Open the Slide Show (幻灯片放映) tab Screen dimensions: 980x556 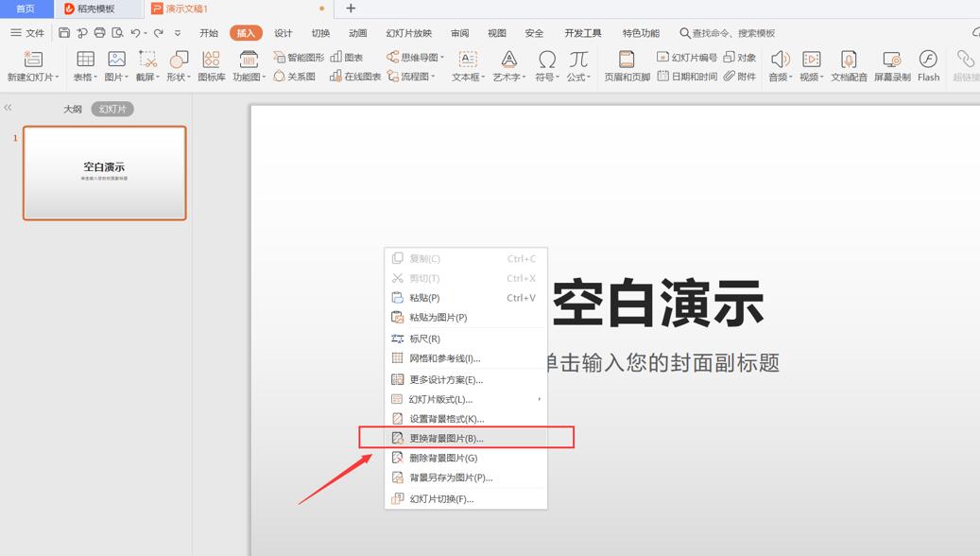[409, 33]
